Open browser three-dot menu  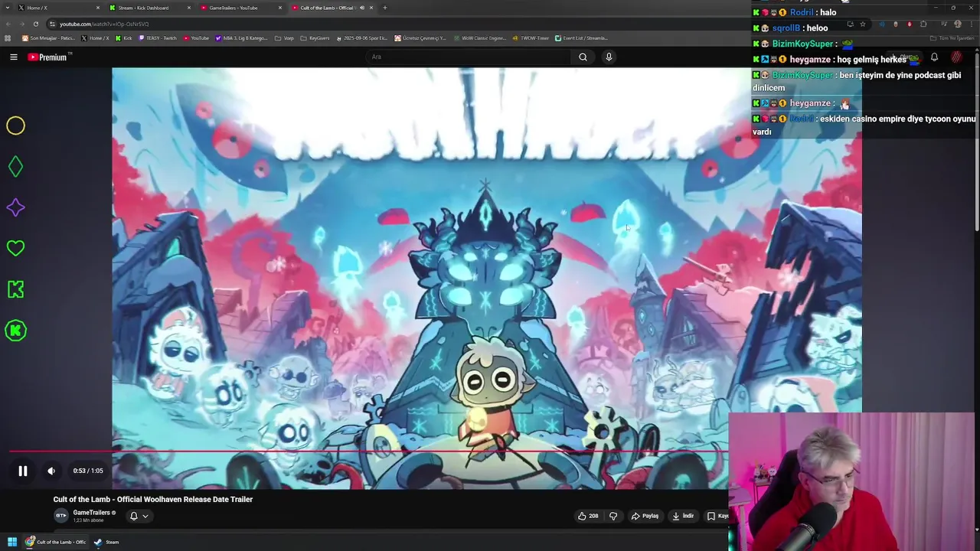[972, 24]
